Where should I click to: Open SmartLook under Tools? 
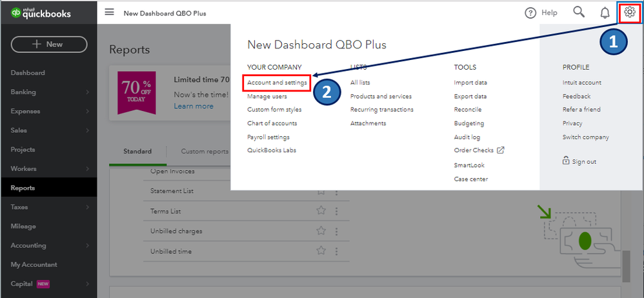[469, 165]
